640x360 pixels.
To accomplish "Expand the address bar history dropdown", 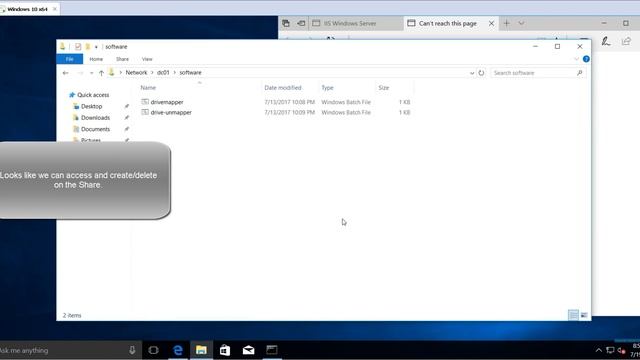I will (472, 73).
